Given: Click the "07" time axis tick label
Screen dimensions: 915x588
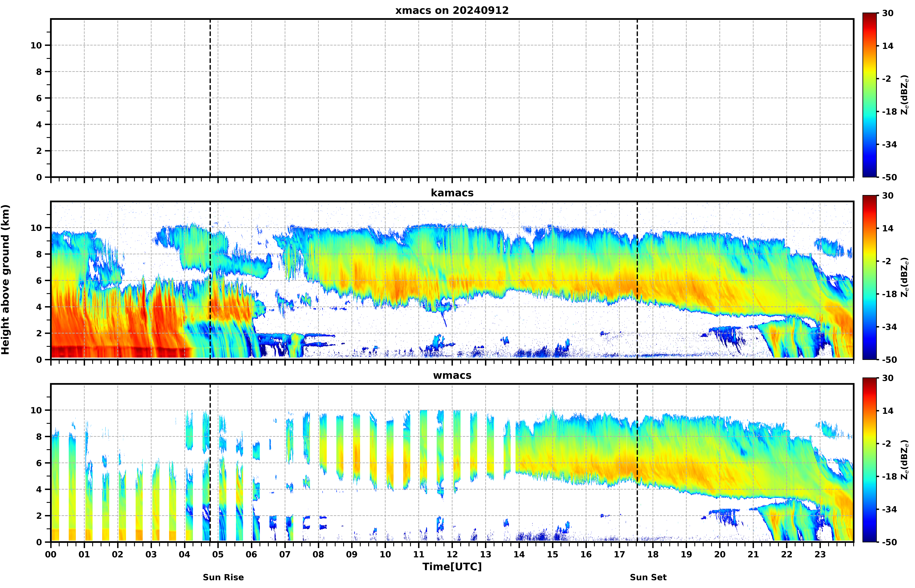Looking at the screenshot, I should tap(285, 554).
